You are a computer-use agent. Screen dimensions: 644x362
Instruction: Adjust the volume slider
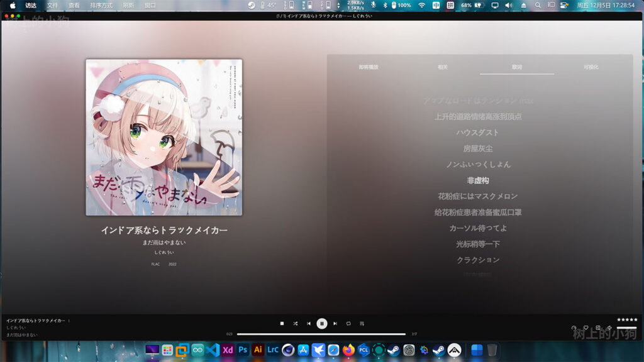pyautogui.click(x=626, y=327)
